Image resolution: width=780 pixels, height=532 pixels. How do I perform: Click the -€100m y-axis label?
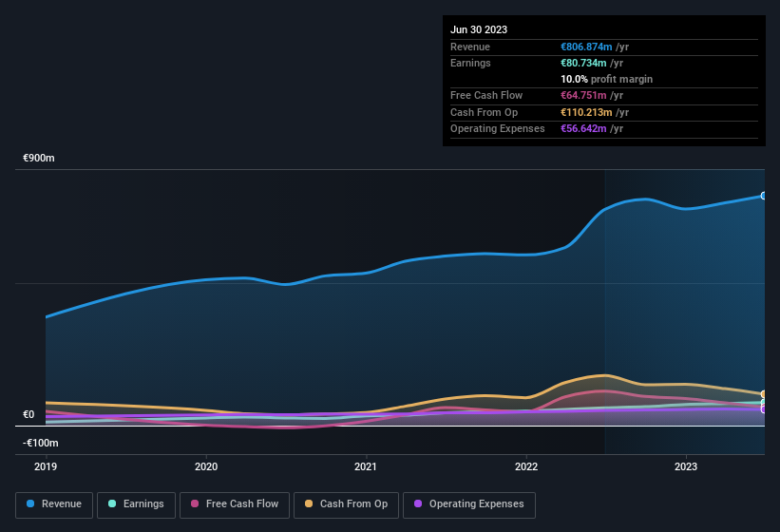pos(41,443)
